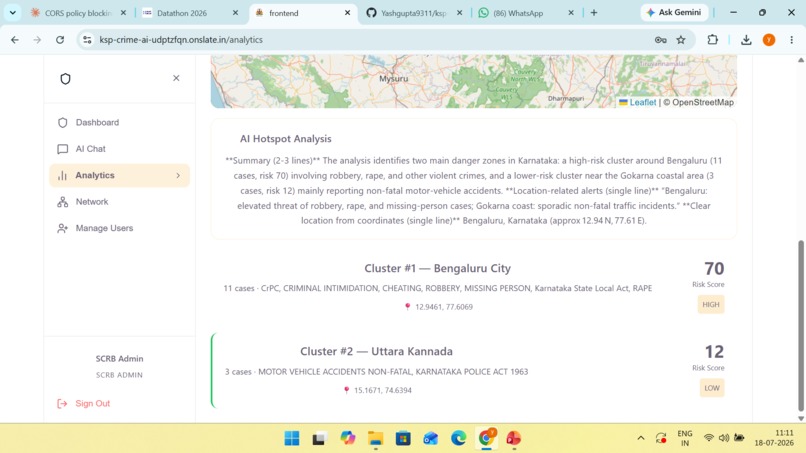The image size is (806, 453).
Task: Open AI Chat in the sidebar
Action: coord(119,149)
